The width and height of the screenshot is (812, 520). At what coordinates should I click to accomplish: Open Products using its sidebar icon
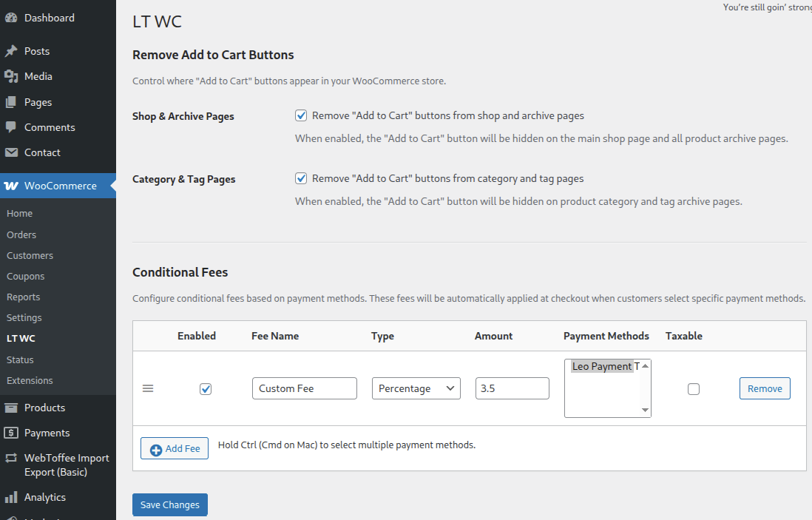point(13,407)
